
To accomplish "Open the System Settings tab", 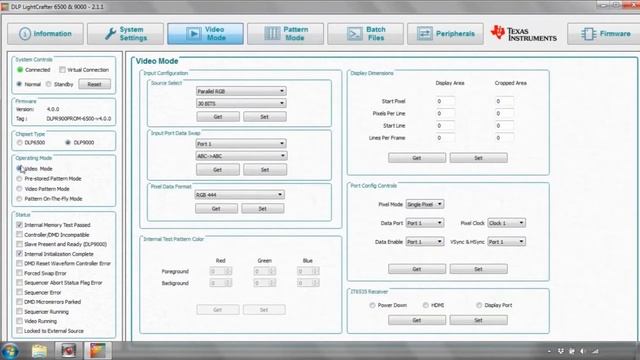I will pyautogui.click(x=125, y=33).
